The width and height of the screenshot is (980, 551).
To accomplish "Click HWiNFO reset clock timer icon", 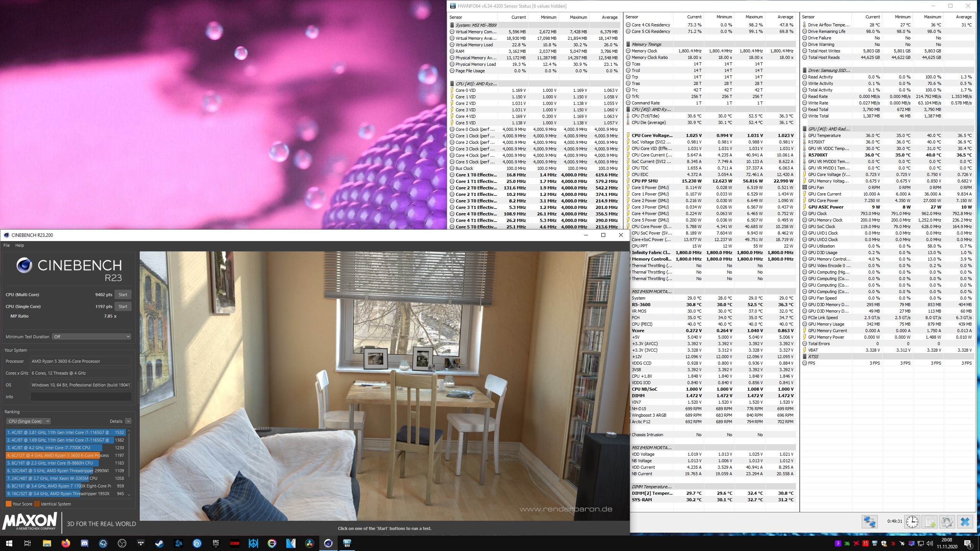I will pos(912,522).
